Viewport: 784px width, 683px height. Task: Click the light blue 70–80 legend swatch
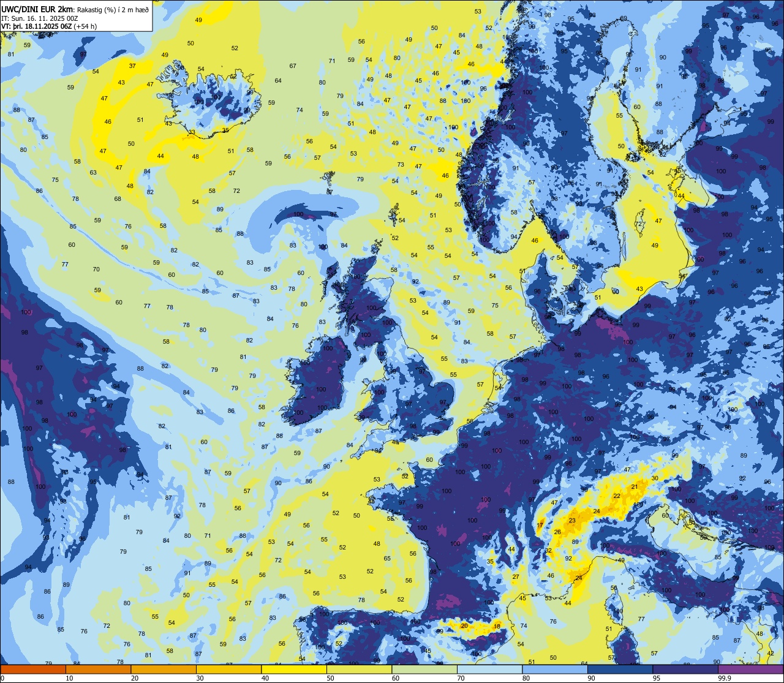tap(489, 669)
